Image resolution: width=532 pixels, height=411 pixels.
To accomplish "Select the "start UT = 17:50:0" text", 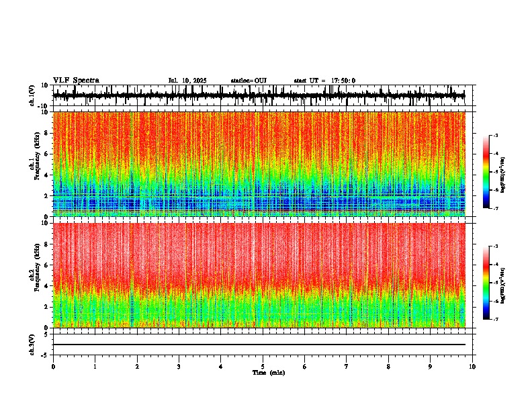I will pos(324,81).
